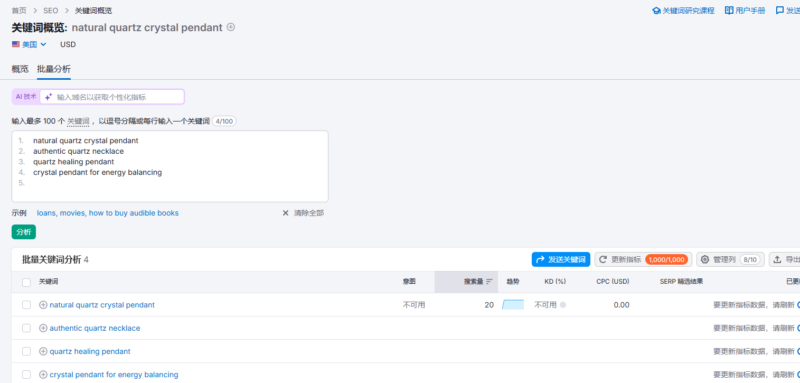
Task: Click the 意图 column header
Action: click(x=409, y=282)
